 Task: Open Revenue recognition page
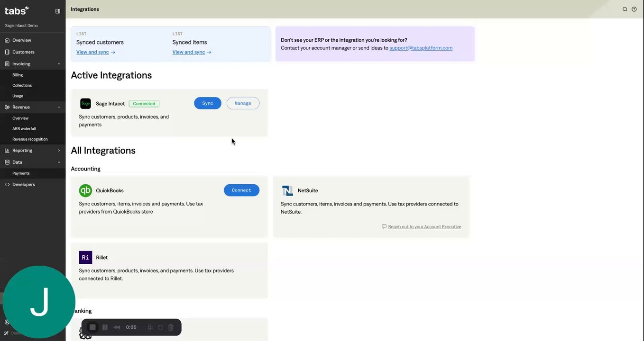pos(30,139)
